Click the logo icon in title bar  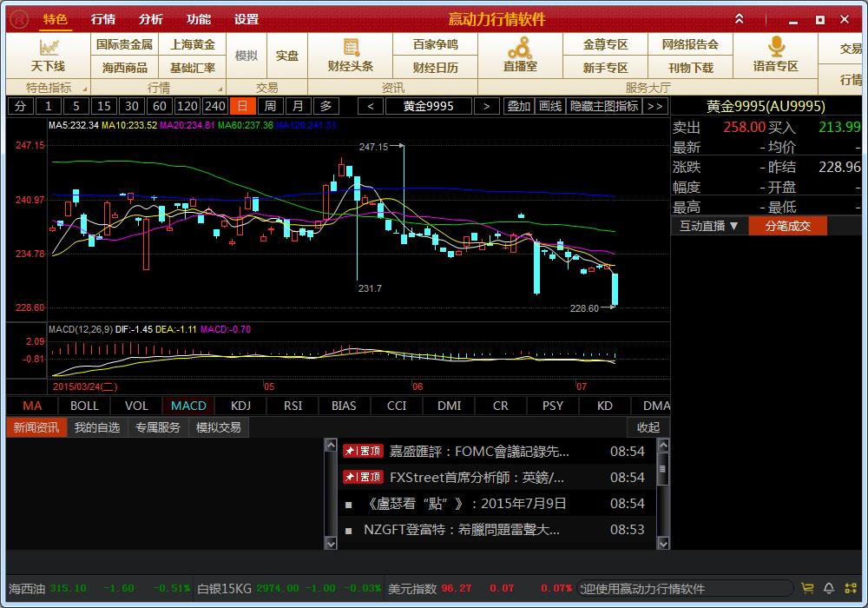tap(20, 19)
